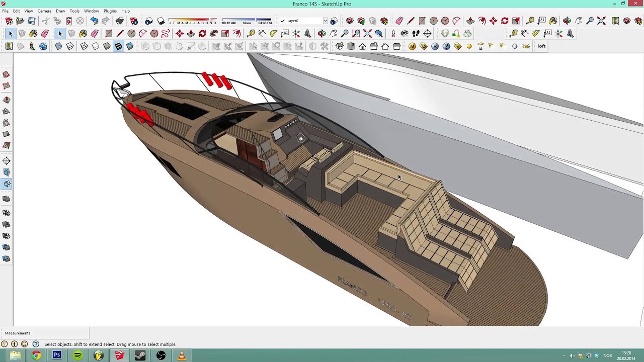
Task: Click the blue question mark plugin icon
Action: [x=447, y=46]
